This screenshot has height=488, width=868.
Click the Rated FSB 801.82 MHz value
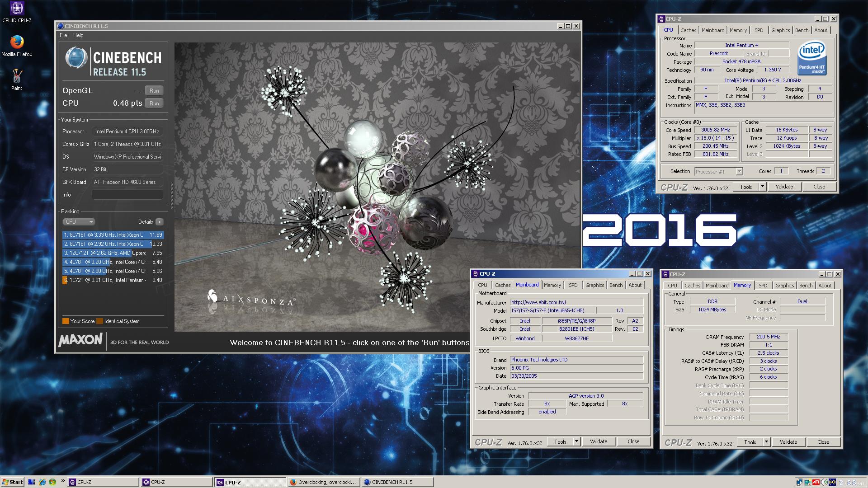coord(716,154)
